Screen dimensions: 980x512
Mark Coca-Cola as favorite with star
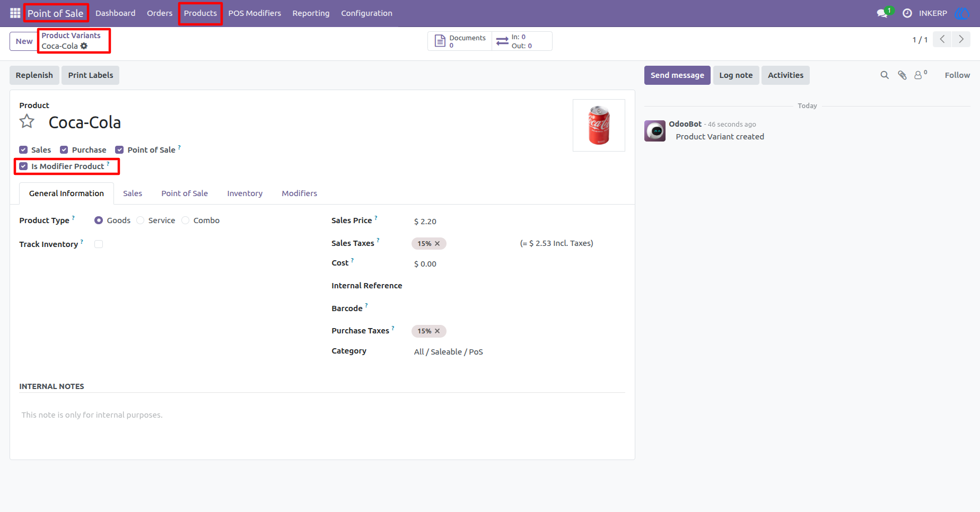27,121
